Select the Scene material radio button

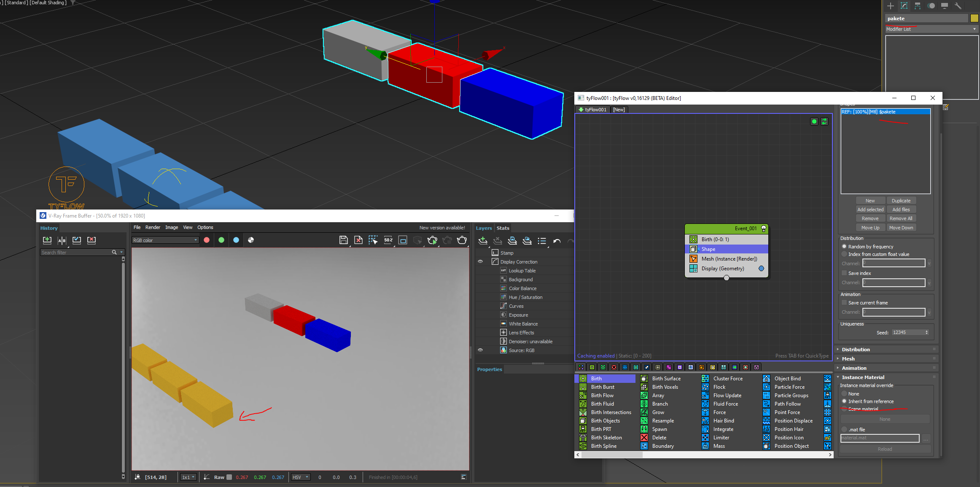point(844,409)
